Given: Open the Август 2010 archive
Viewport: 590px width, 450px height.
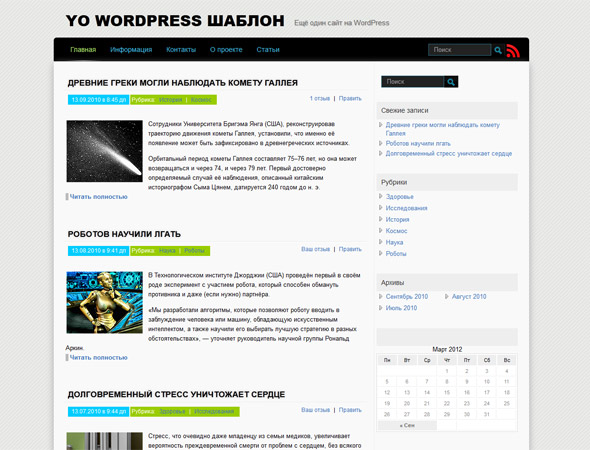Looking at the screenshot, I should (x=469, y=296).
